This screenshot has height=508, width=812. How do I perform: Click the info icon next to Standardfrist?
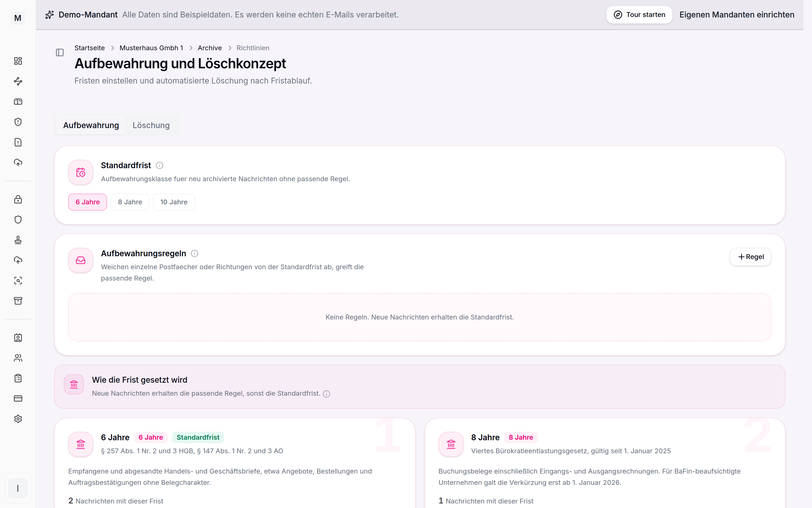pos(160,165)
